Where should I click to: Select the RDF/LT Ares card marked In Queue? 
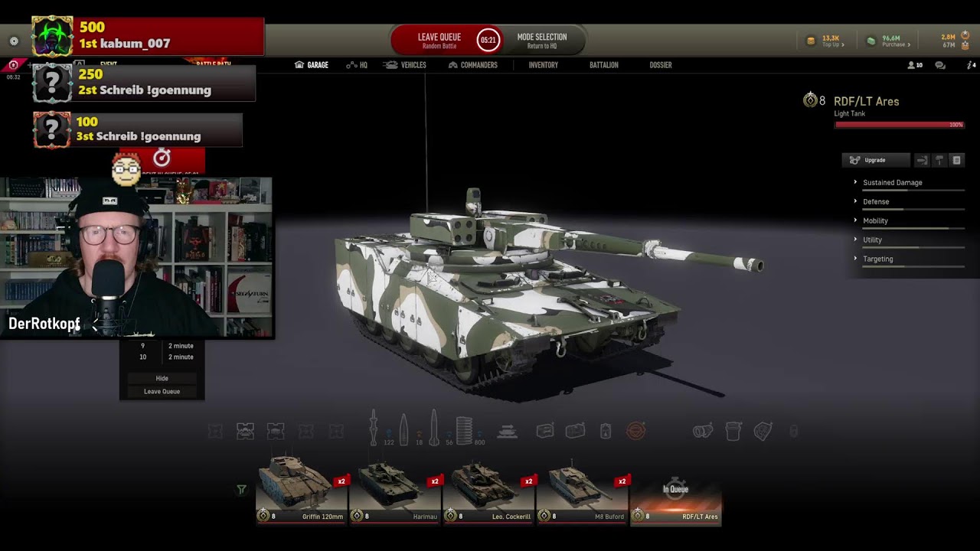tap(675, 499)
